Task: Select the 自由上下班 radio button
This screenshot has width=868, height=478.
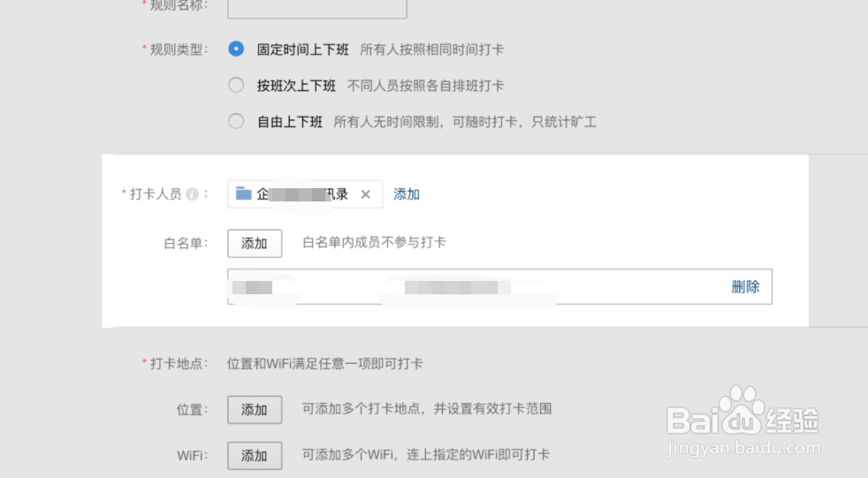Action: [236, 122]
